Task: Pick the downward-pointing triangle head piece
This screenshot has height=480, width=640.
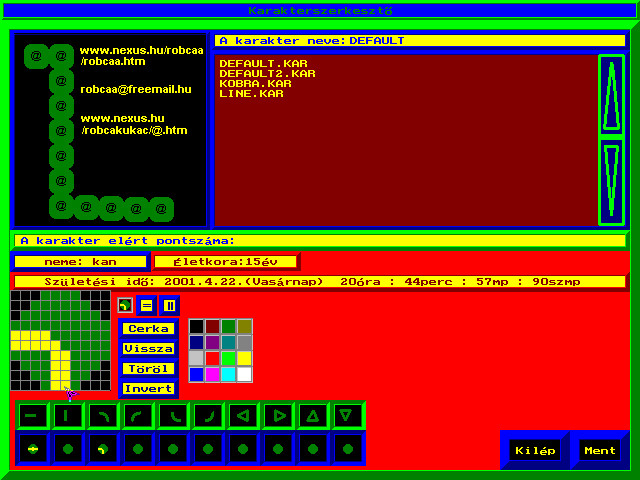Action: pyautogui.click(x=348, y=415)
